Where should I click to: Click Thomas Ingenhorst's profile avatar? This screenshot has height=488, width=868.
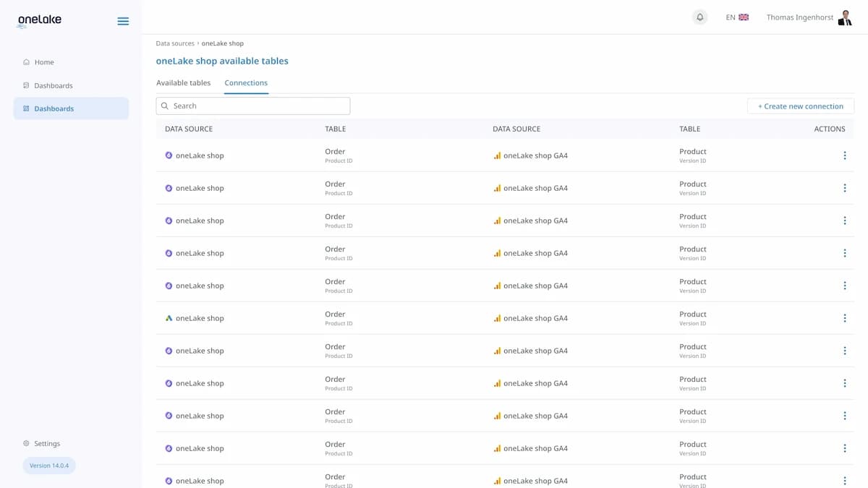click(844, 17)
